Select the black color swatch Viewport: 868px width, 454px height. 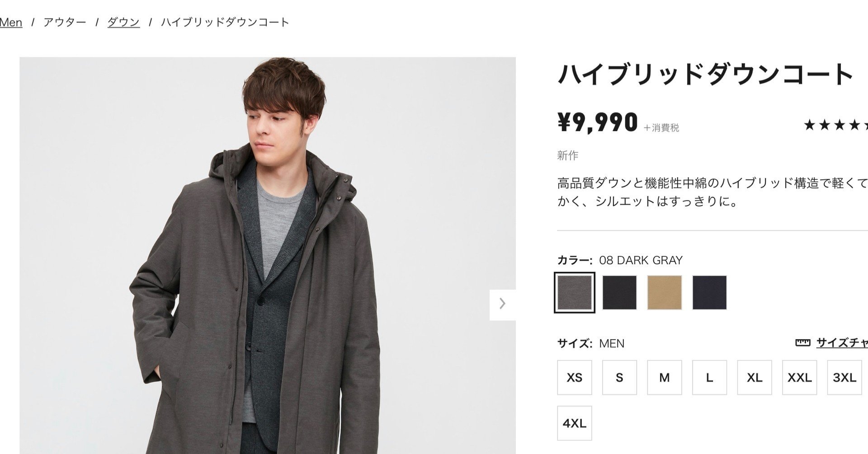[619, 292]
